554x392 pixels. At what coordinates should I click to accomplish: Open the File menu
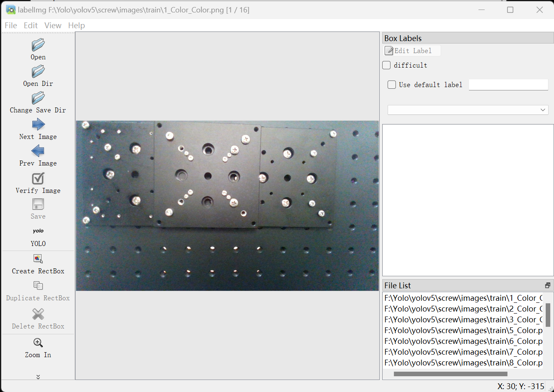click(x=11, y=25)
